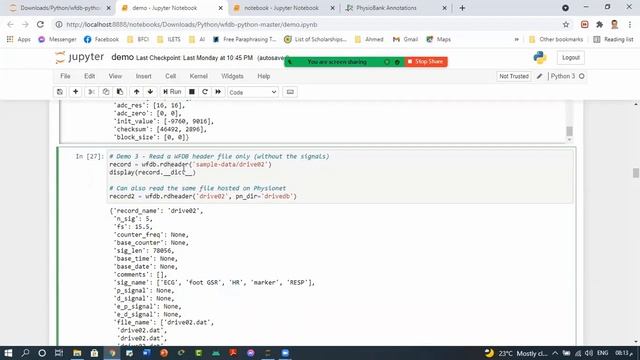Open the Apps shortcut in bookmarks bar
The width and height of the screenshot is (640, 360).
pyautogui.click(x=19, y=40)
